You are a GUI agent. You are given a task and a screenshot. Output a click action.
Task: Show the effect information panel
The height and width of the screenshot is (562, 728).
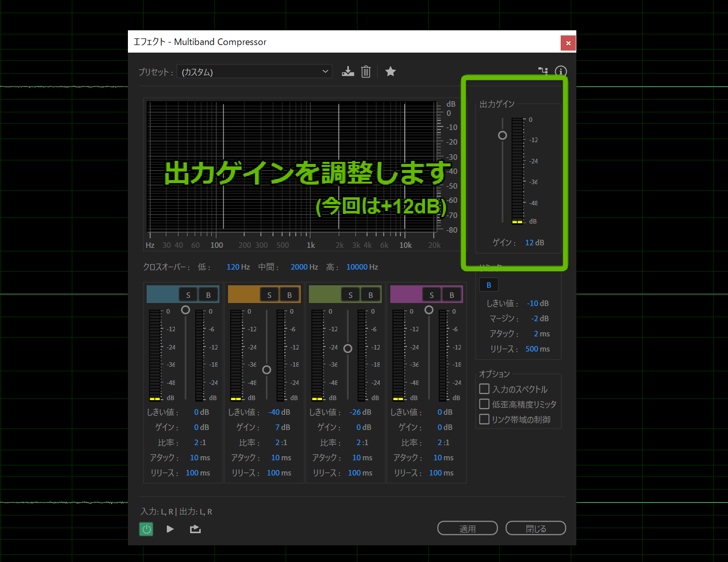pyautogui.click(x=561, y=71)
